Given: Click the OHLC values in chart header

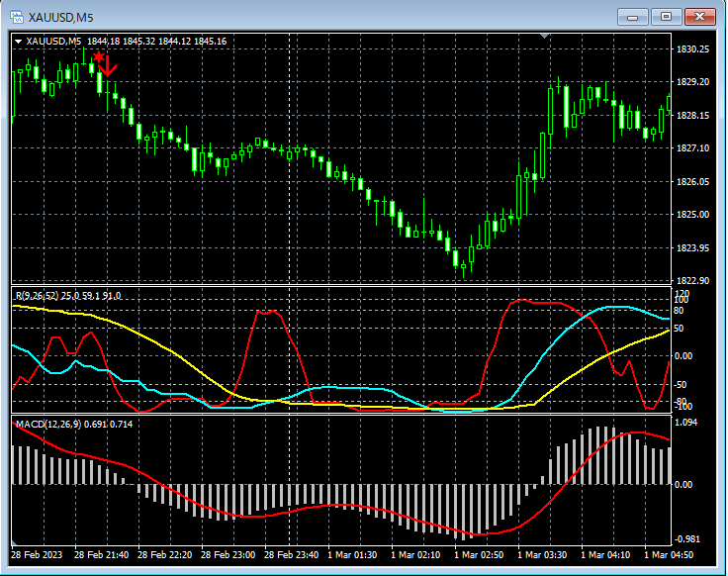Looking at the screenshot, I should point(156,41).
